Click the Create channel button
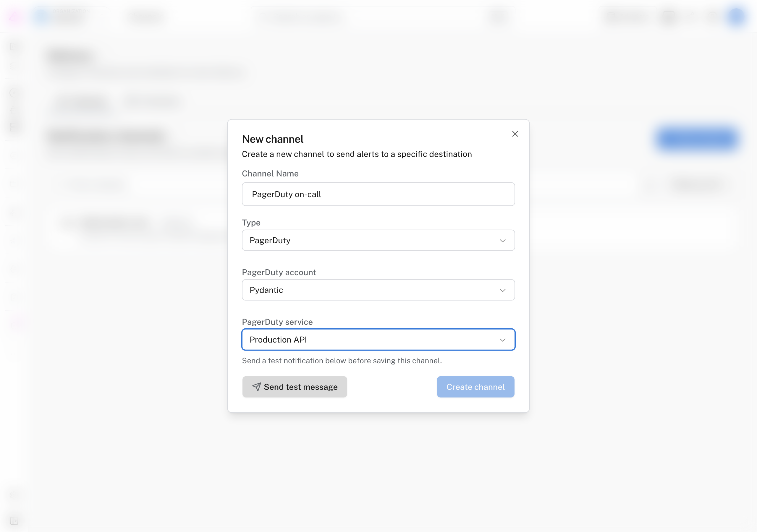 coord(475,387)
